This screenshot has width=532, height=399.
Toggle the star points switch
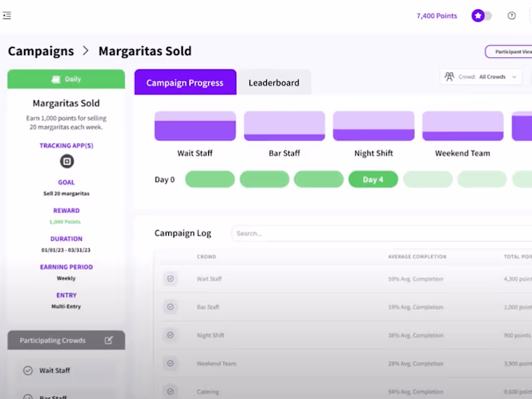coord(481,15)
